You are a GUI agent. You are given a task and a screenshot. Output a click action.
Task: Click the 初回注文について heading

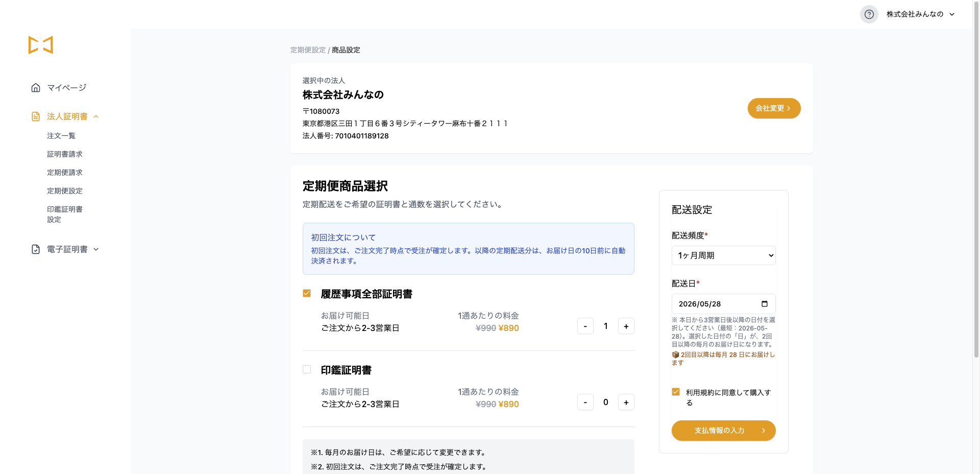344,238
